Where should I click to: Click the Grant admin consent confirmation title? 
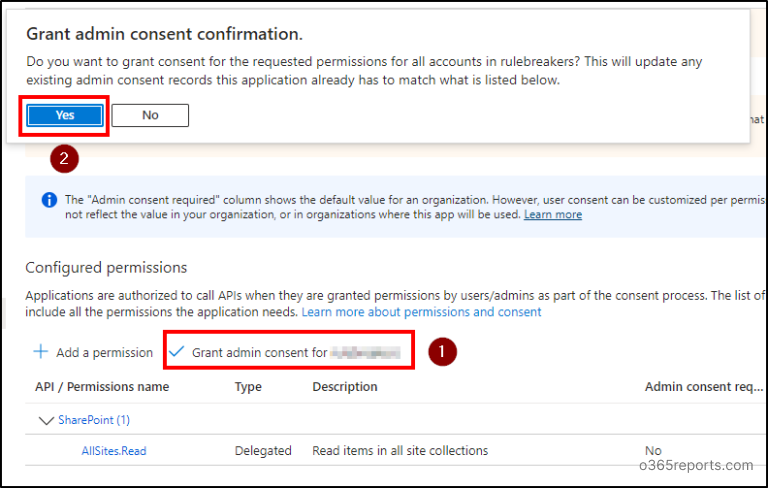(x=165, y=34)
